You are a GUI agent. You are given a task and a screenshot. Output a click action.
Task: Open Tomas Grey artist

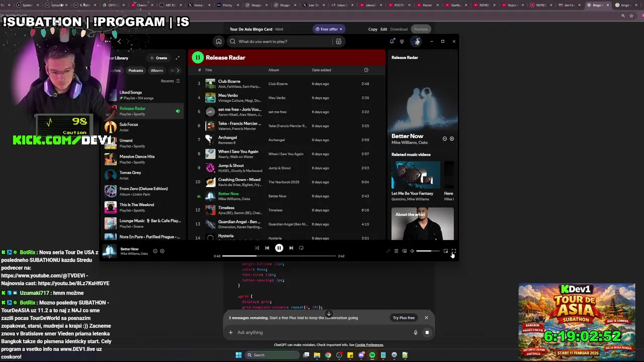[143, 175]
